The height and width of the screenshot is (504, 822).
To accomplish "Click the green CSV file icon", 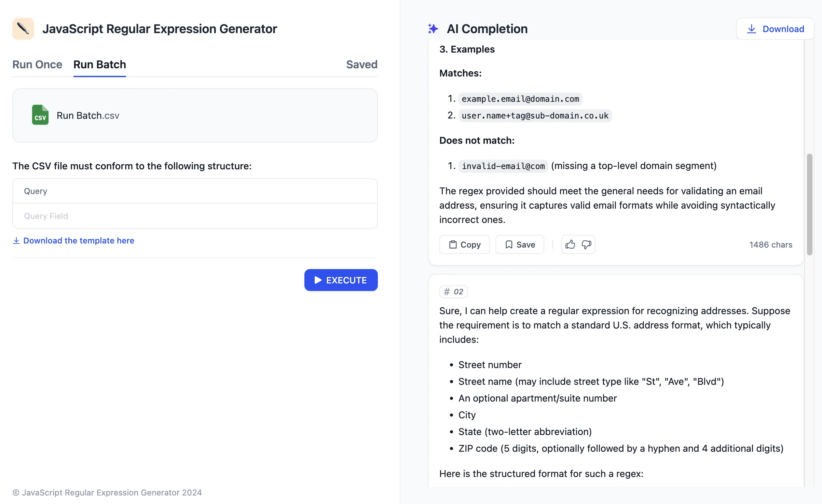I will [40, 115].
